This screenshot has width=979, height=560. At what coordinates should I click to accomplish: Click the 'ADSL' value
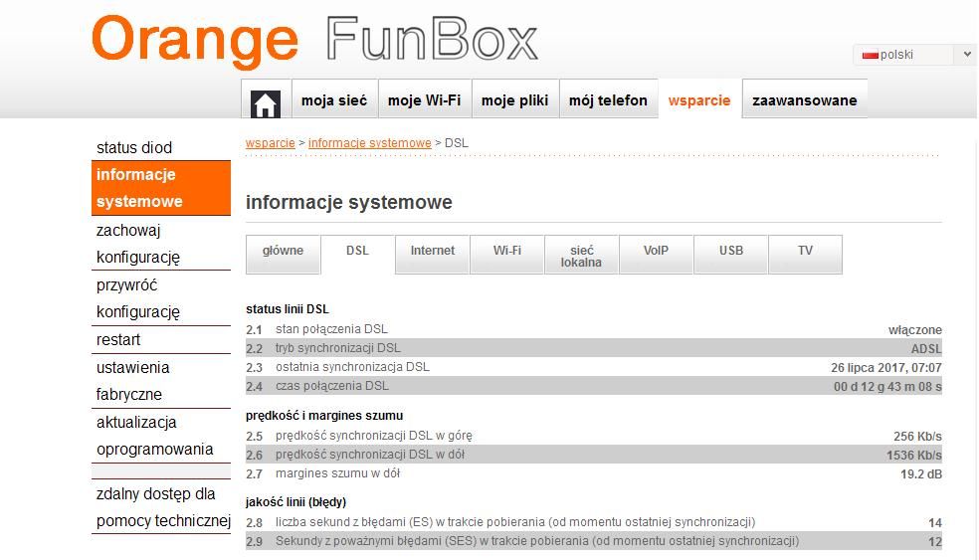(x=926, y=348)
